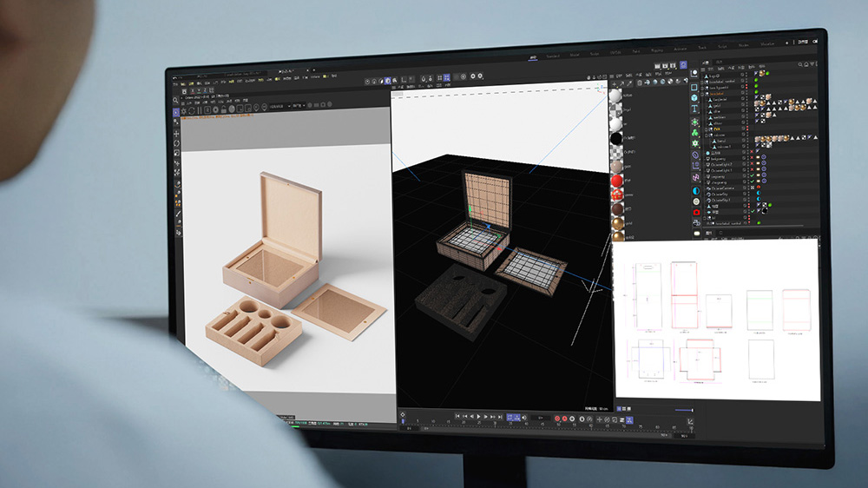Click the Live Viewer restart render icon
This screenshot has height=488, width=868.
tap(192, 111)
